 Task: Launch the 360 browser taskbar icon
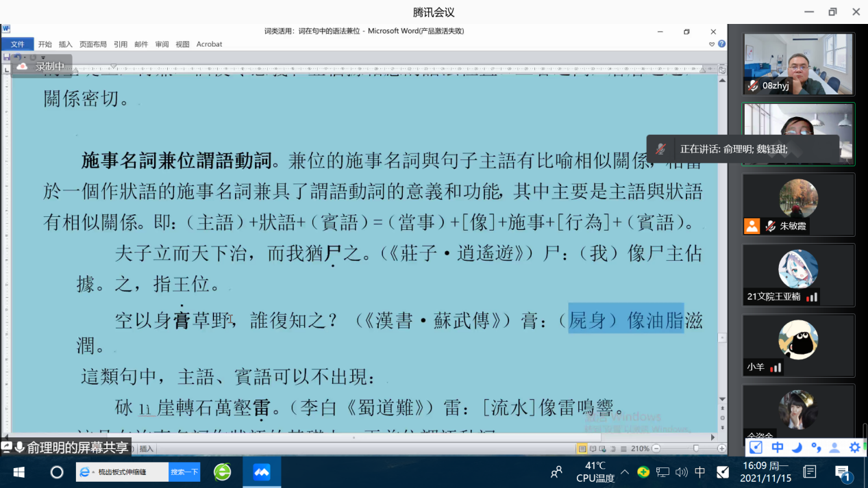[222, 472]
